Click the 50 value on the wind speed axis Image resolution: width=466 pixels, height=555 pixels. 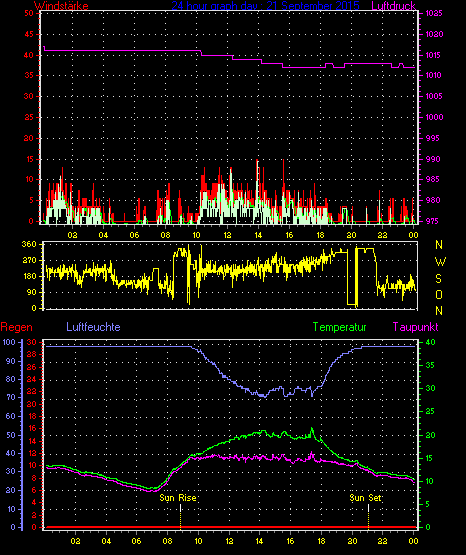point(29,13)
